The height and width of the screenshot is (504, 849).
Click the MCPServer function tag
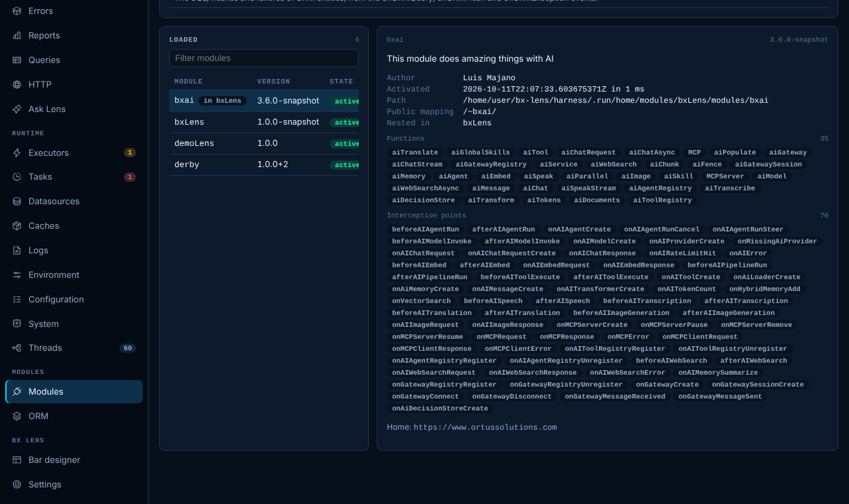[725, 176]
